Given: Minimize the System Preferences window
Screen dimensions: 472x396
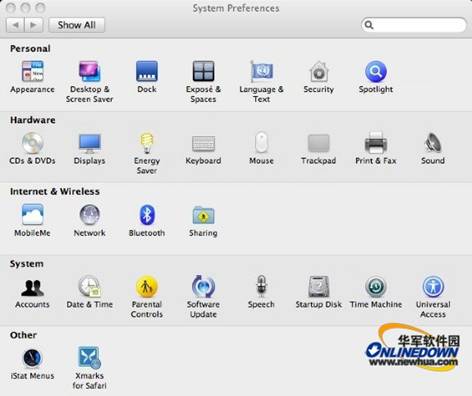Looking at the screenshot, I should click(x=25, y=7).
